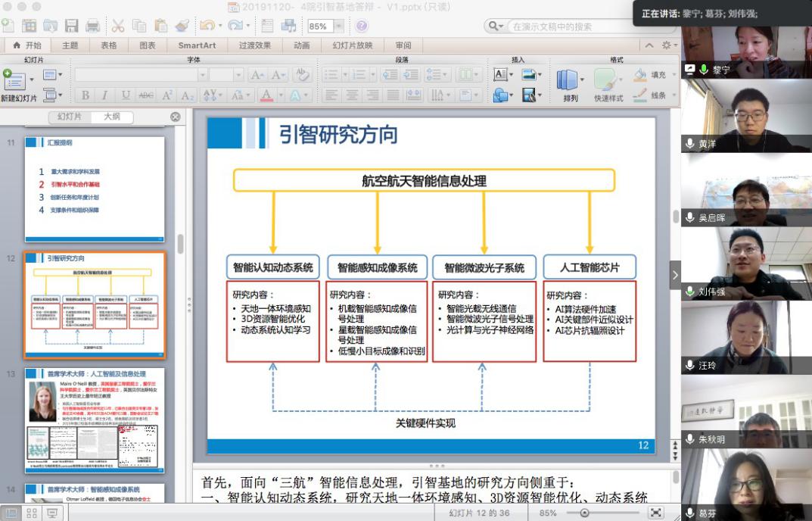Click the zoom slider at bottom status bar

tap(584, 513)
